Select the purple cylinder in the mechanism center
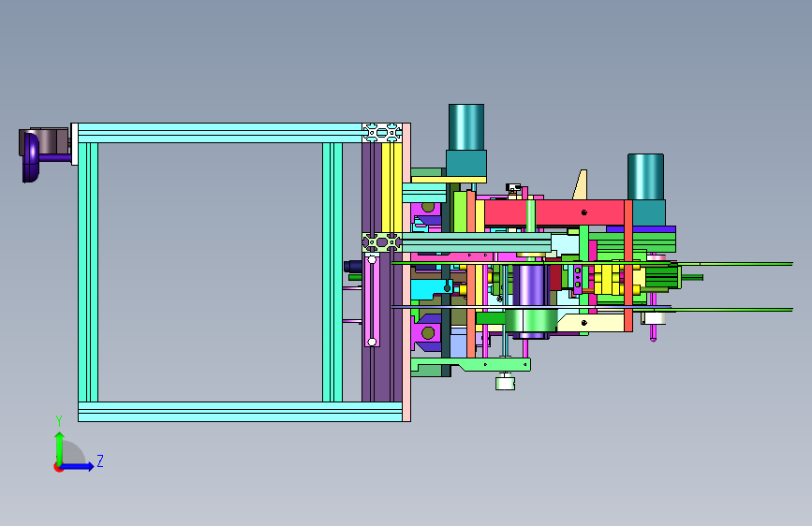 (x=530, y=285)
